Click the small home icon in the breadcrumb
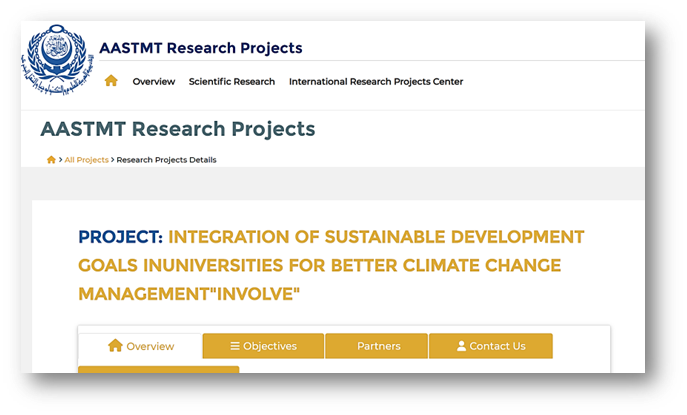Screen dimensions: 687x415 (51, 160)
